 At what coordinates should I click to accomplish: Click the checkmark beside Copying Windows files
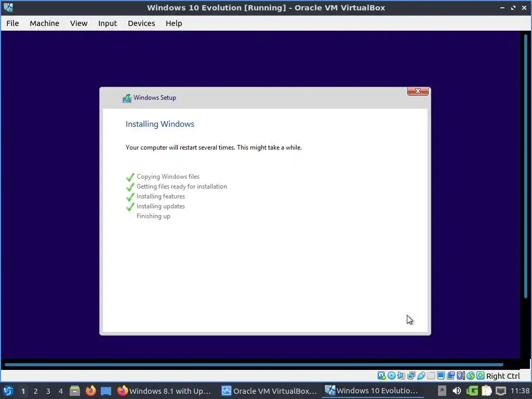(130, 177)
